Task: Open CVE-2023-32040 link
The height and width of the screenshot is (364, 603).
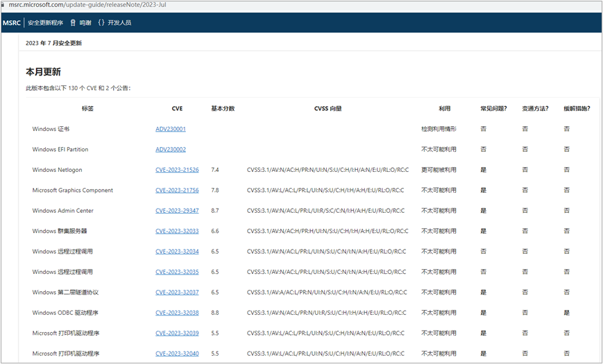Action: 177,353
